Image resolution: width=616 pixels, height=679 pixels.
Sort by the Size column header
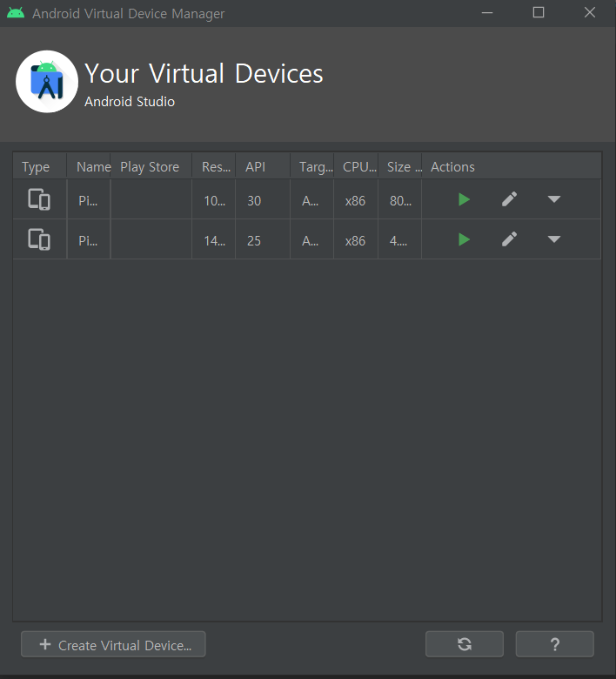(x=400, y=166)
